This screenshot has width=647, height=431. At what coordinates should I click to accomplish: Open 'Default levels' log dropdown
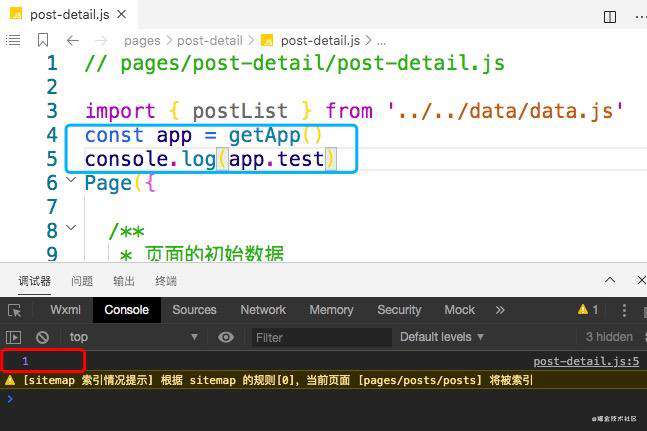click(x=442, y=337)
